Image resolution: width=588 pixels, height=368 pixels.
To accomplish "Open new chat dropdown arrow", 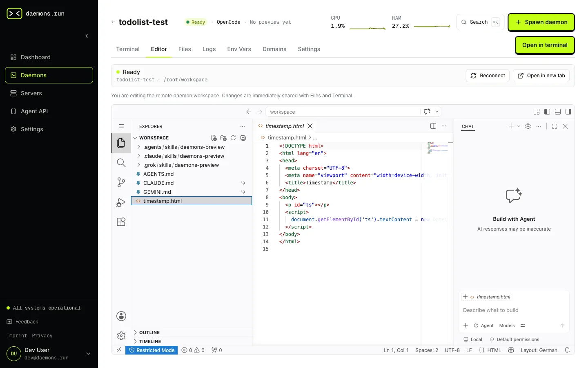I will [x=519, y=126].
